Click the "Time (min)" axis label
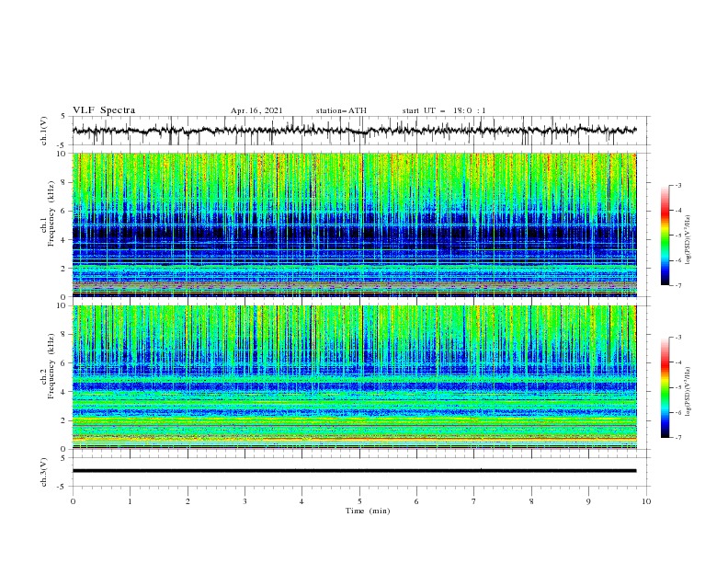728x563 pixels. (368, 511)
